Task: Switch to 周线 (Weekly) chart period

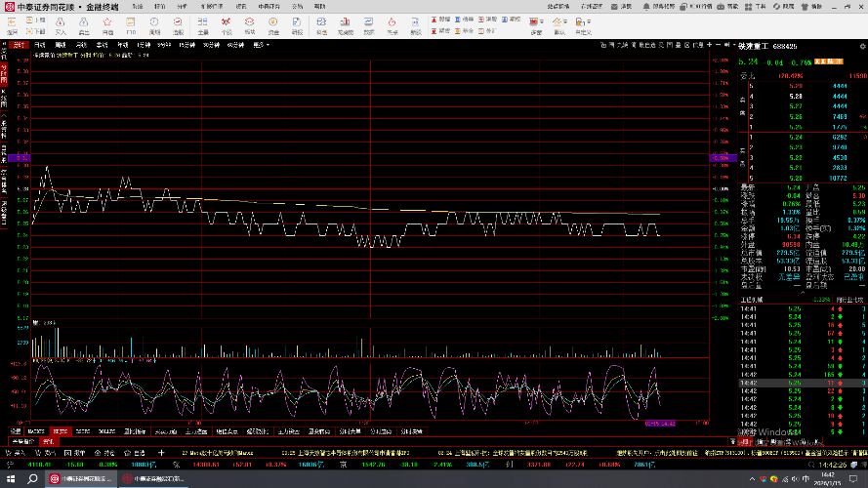Action: (61, 45)
